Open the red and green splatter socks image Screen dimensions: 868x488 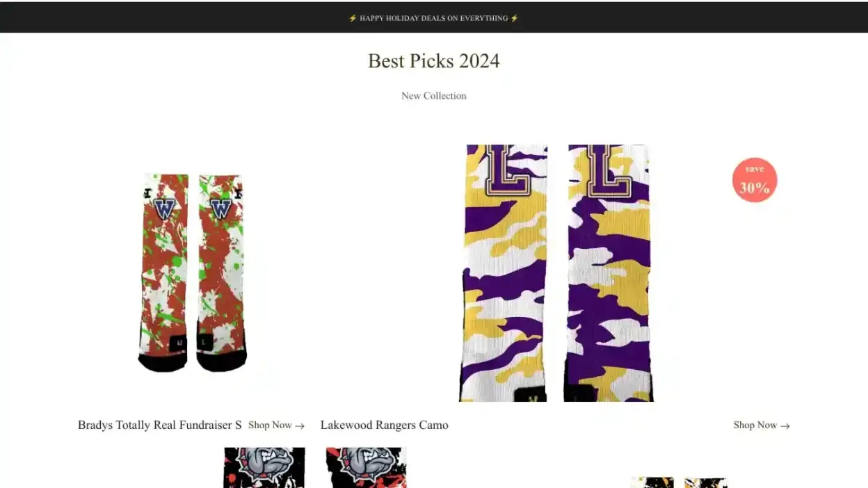click(193, 273)
